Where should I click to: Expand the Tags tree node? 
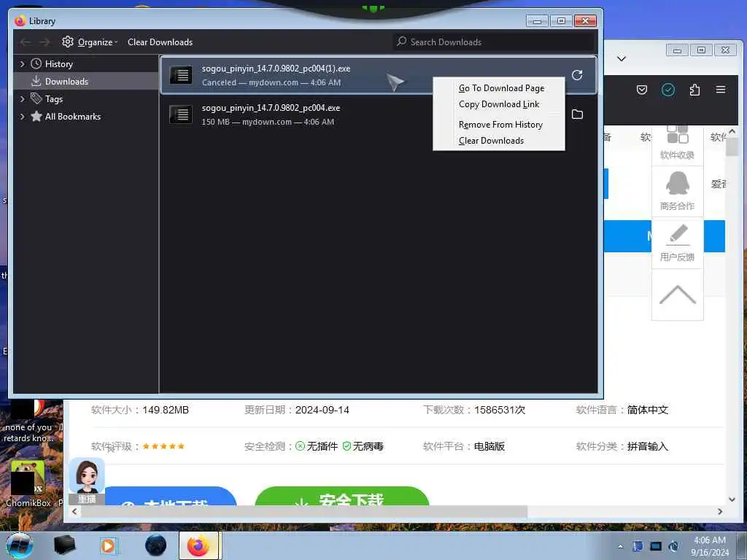pyautogui.click(x=22, y=99)
